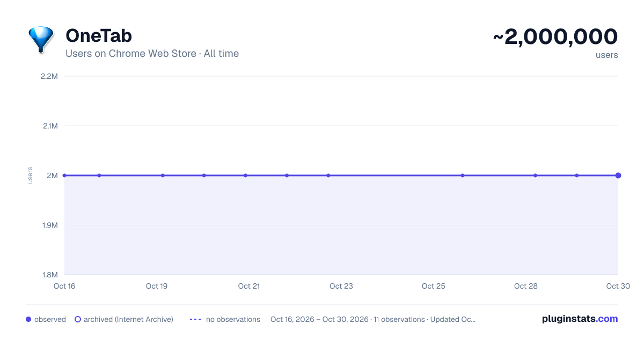
Task: Click the hollow archived legend circle
Action: tap(78, 319)
